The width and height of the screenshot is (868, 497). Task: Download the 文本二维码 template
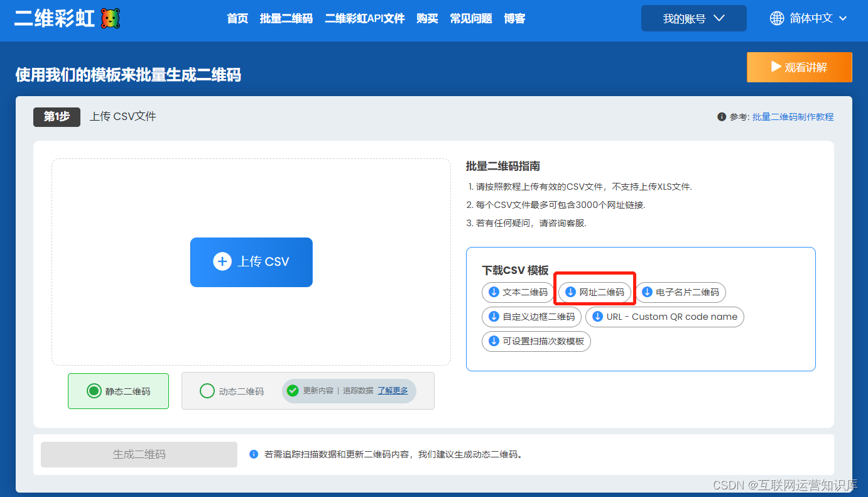[x=518, y=292]
